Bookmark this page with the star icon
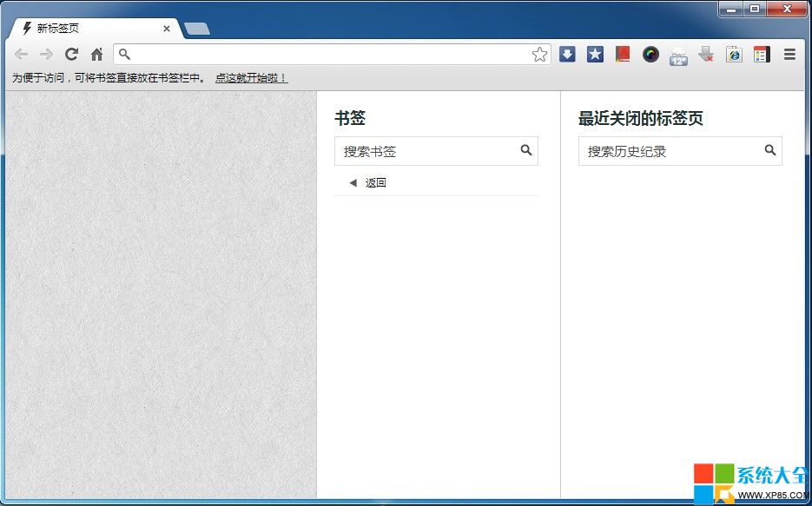 (539, 55)
